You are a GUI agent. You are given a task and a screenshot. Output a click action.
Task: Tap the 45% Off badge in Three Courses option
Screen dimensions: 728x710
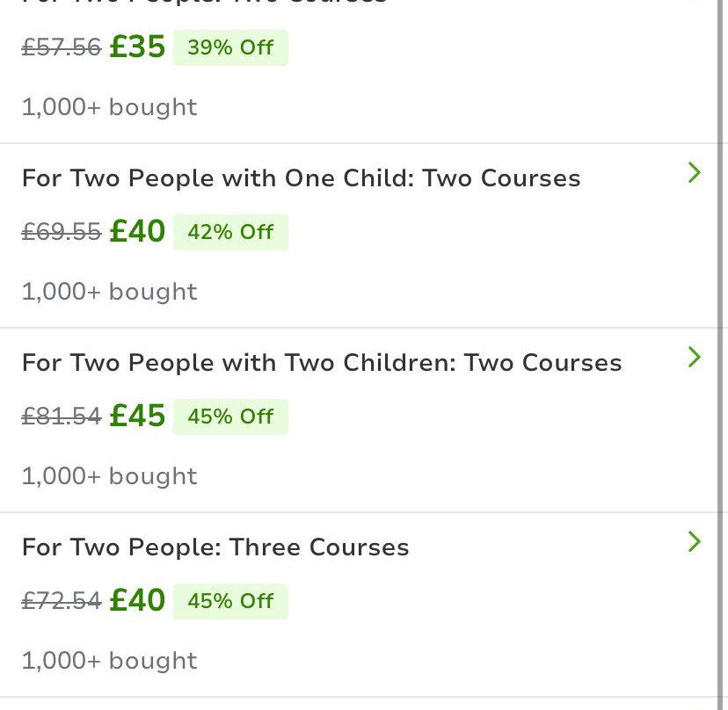[230, 601]
